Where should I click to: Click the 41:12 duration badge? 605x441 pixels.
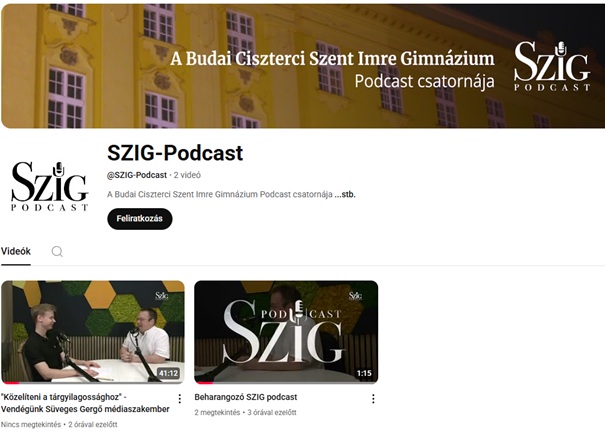169,373
